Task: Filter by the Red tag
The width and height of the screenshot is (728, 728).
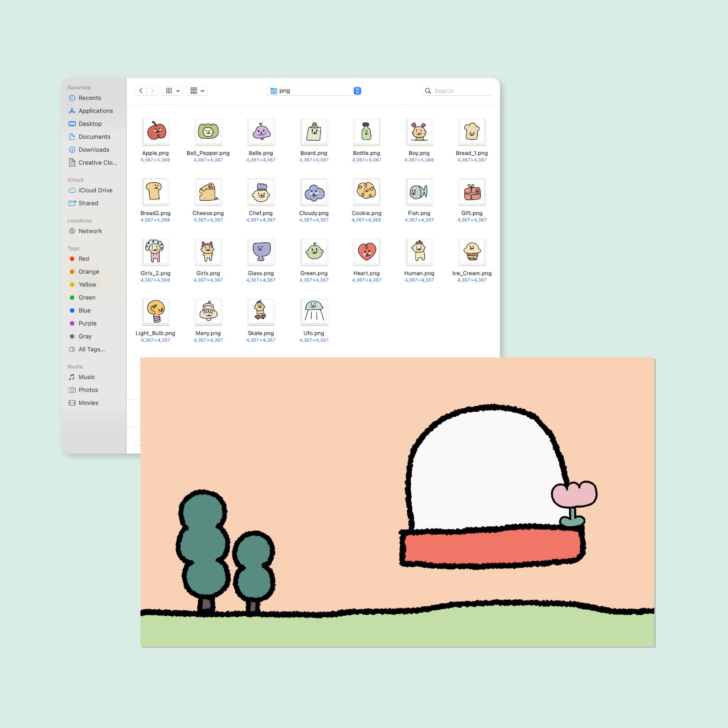Action: pyautogui.click(x=79, y=259)
